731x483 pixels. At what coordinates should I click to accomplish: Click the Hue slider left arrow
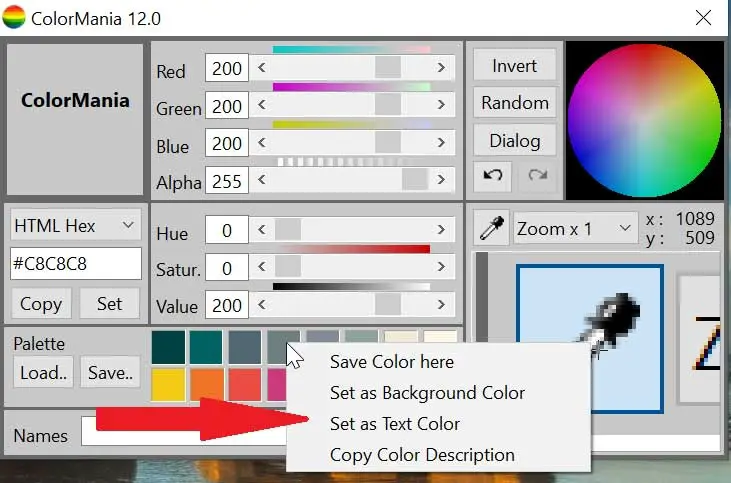pyautogui.click(x=262, y=231)
